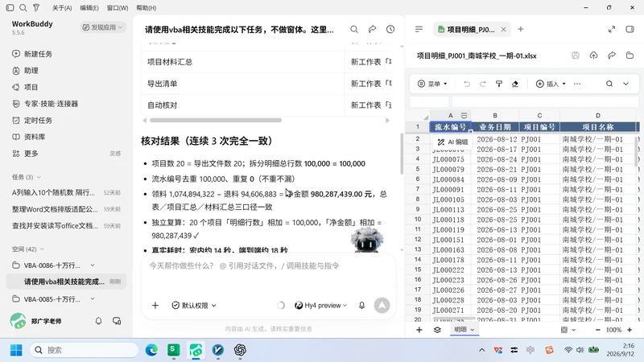Search the spreadsheet with magnifier icon

609,84
